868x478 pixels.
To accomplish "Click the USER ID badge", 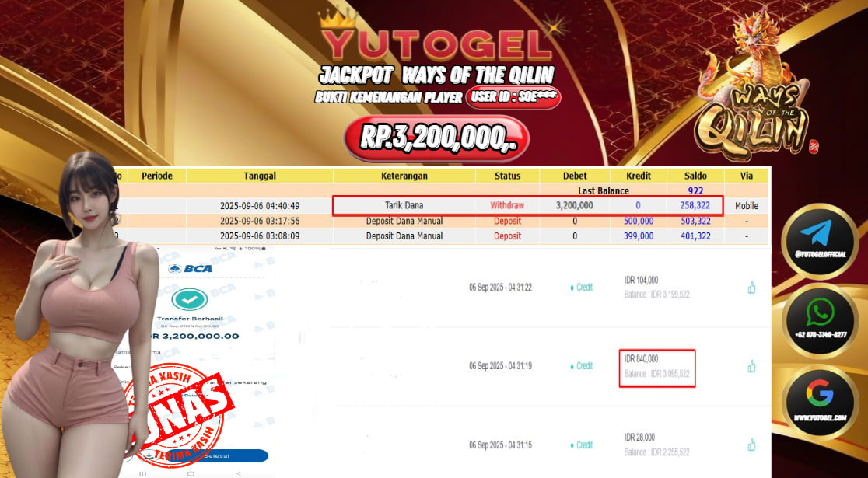I will [x=513, y=98].
